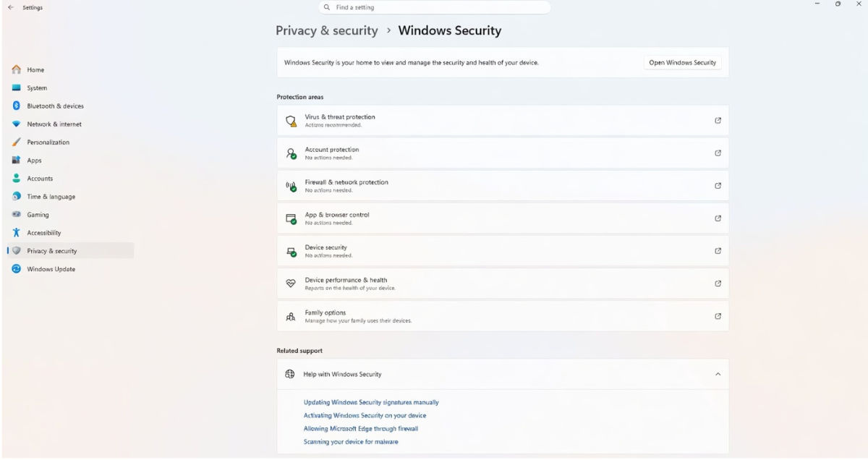Click the Accounts person icon

16,178
